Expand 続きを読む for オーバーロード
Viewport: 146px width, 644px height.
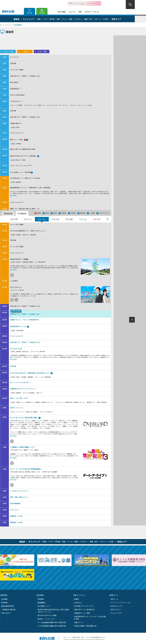coord(13,436)
